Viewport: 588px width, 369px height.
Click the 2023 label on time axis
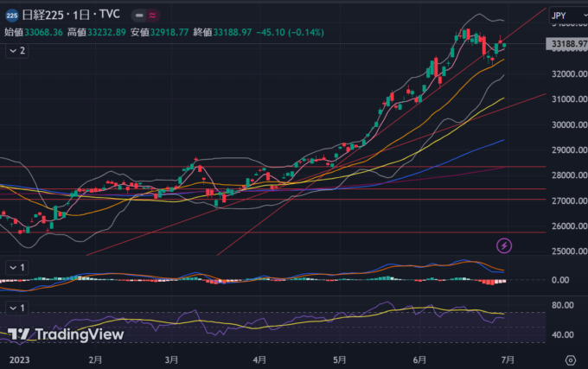[16, 359]
